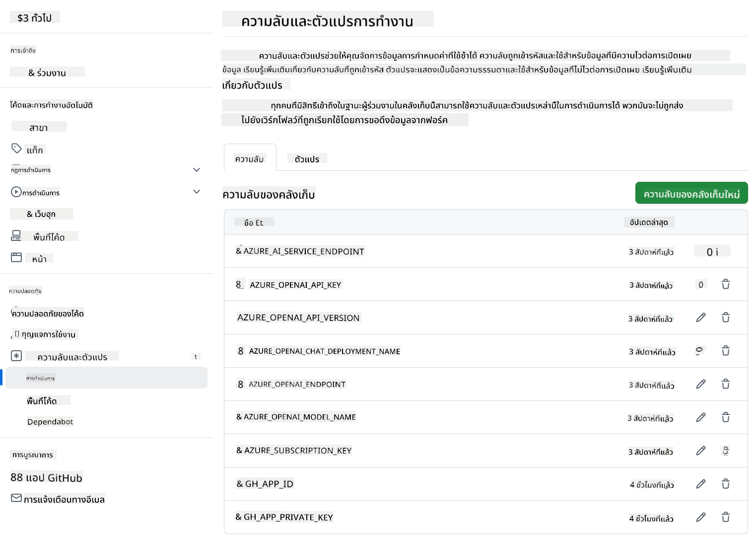Click the play icon beside การดำเนินการ
Screen dimensions: 756x545
[x=16, y=192]
